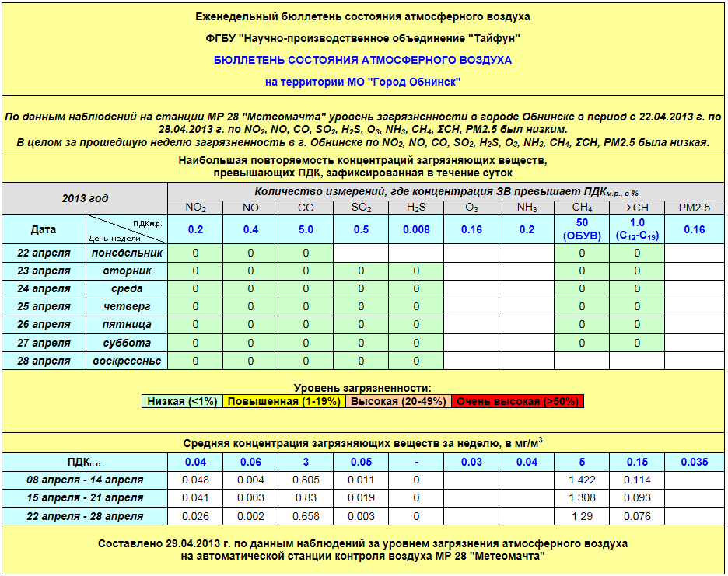Select the "22 апреля" date row label
This screenshot has width=728, height=576.
(x=44, y=253)
